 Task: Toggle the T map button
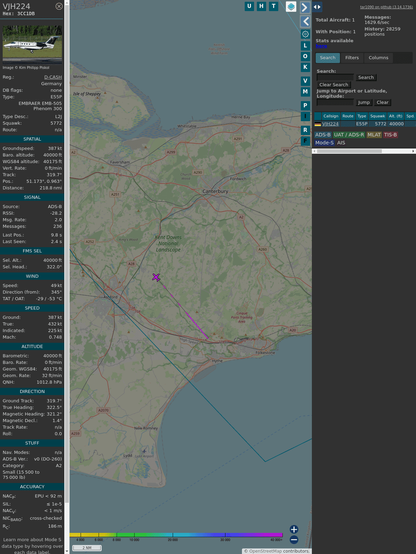coord(273,6)
